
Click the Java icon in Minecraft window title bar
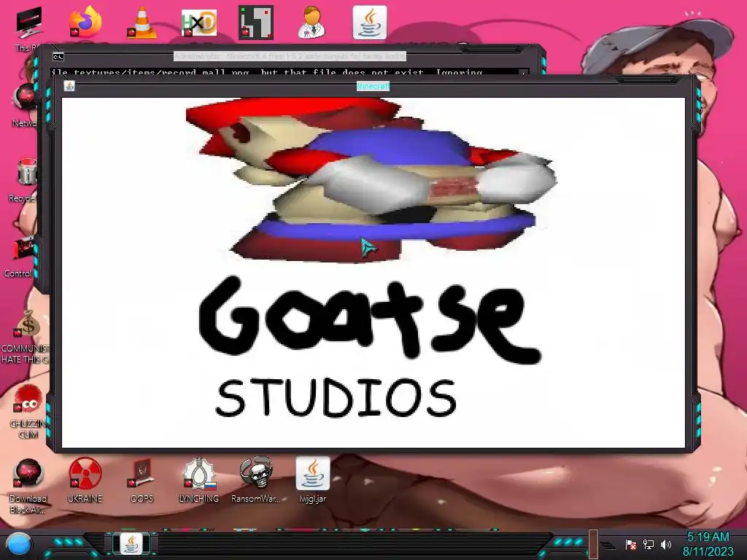[69, 86]
